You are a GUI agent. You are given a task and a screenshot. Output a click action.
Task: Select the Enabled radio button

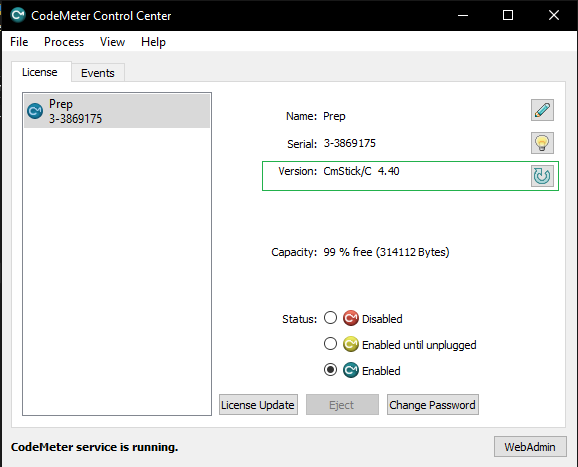(x=330, y=369)
